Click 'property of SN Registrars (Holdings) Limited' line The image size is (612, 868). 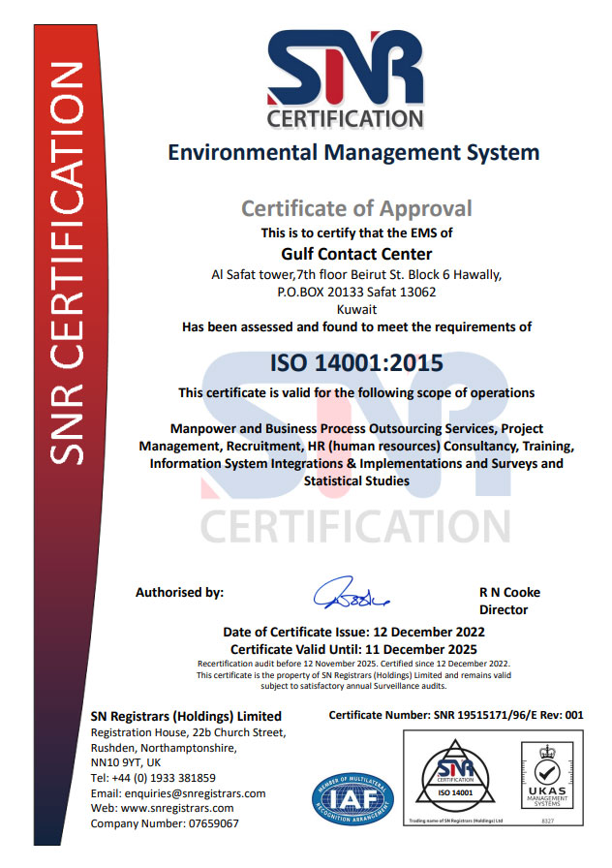point(353,675)
